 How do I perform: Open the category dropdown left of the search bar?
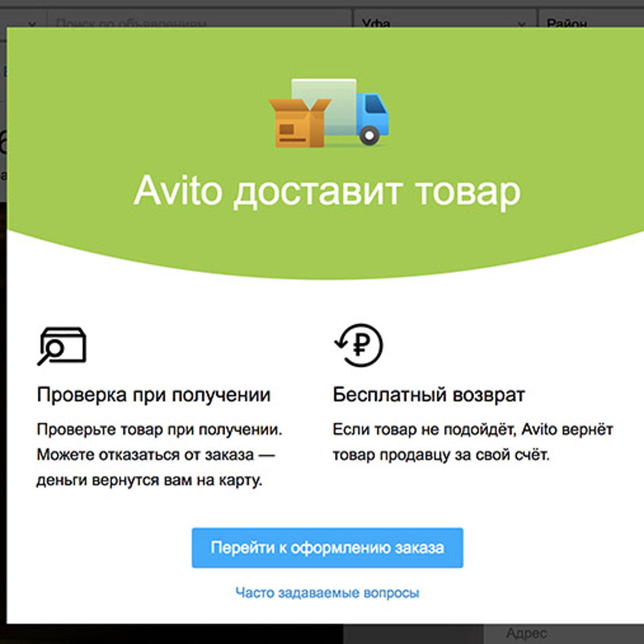tap(31, 24)
